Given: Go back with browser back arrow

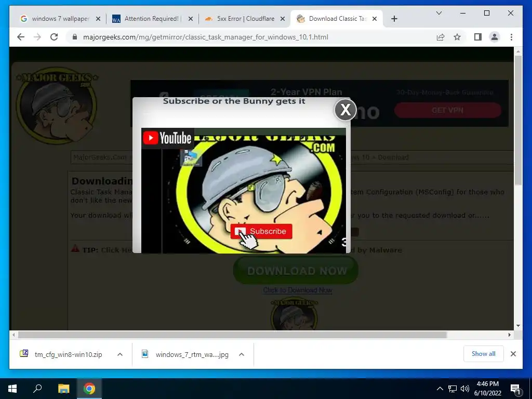Looking at the screenshot, I should (x=21, y=37).
